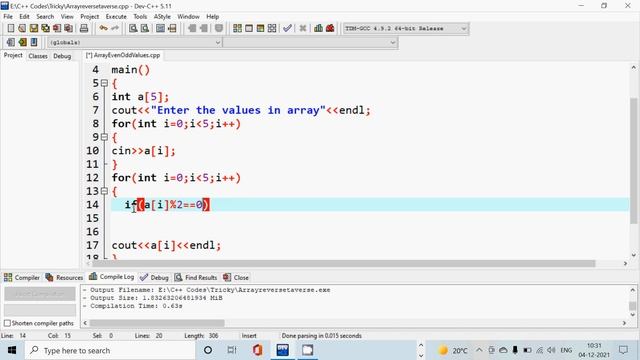Click the Task View taskbar icon

coord(231,350)
